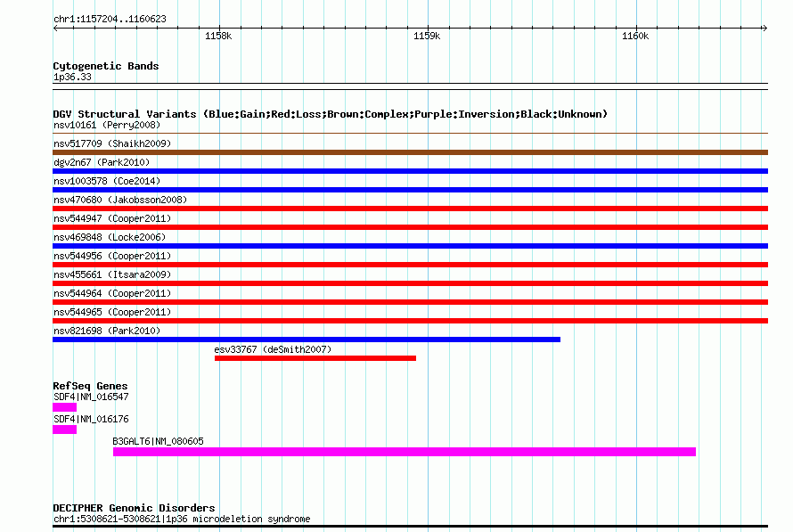Select the red nsv544964 loss bar

410,302
